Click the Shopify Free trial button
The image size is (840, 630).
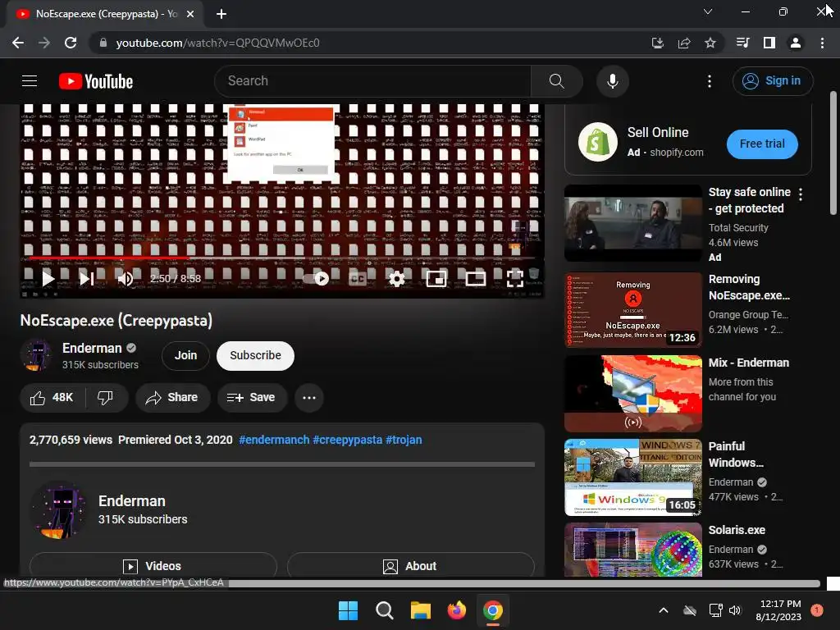click(x=762, y=144)
